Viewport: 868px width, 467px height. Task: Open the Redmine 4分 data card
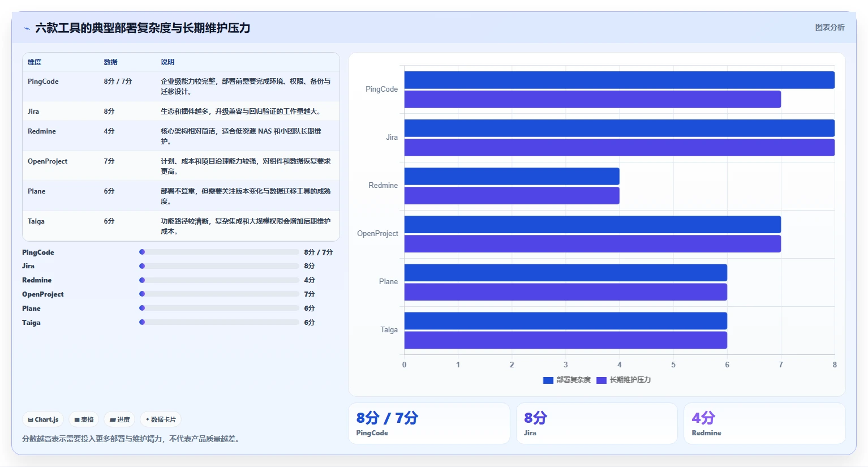coord(764,423)
